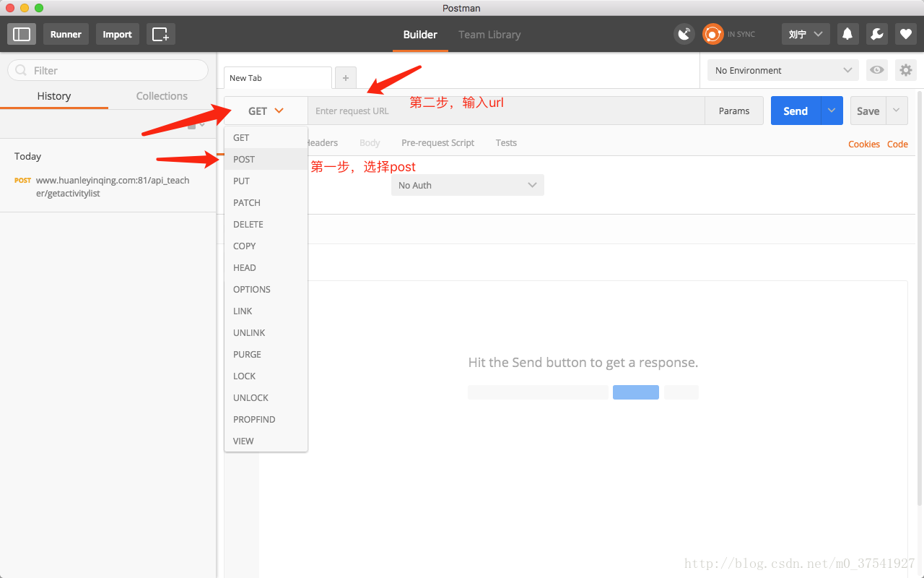Open the Save options dropdown arrow
This screenshot has width=924, height=578.
(897, 111)
